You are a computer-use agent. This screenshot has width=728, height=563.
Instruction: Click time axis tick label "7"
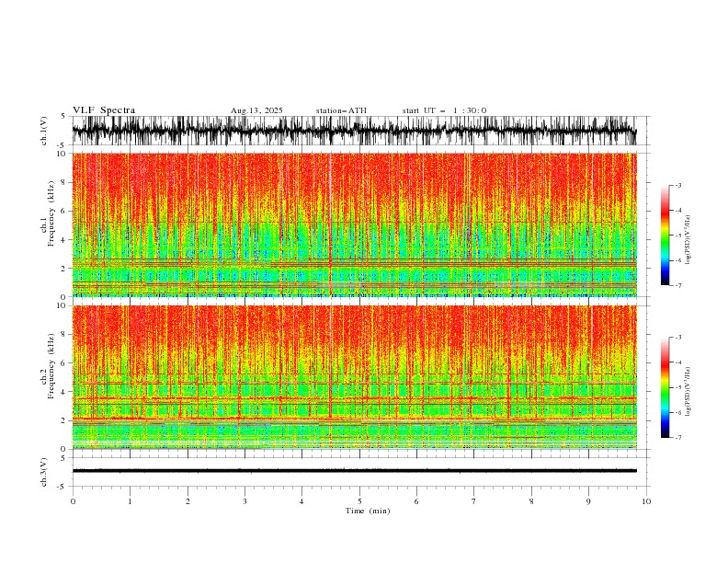pos(474,501)
